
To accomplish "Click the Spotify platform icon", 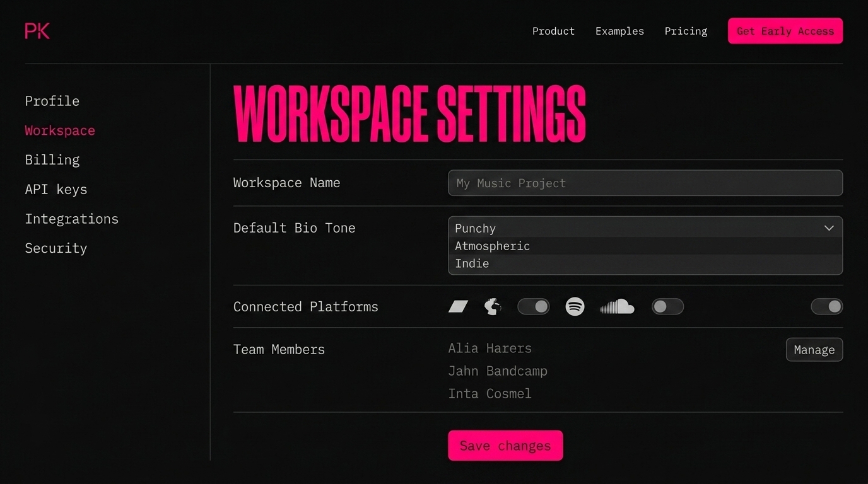I will [575, 307].
